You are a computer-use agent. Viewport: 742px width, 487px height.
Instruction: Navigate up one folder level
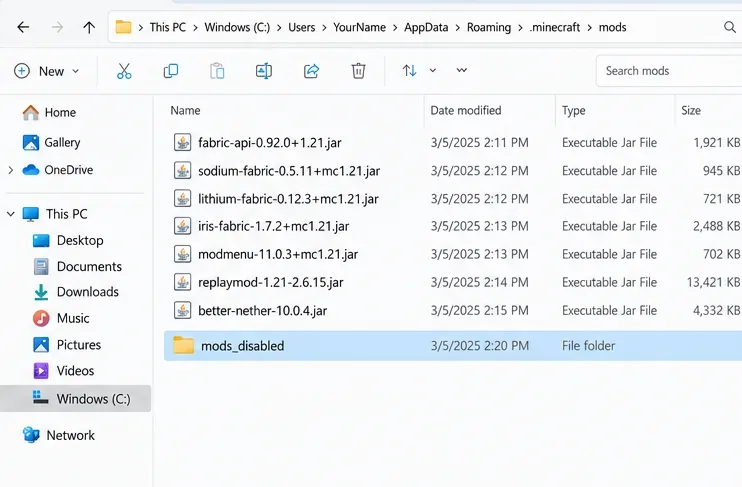tap(89, 27)
